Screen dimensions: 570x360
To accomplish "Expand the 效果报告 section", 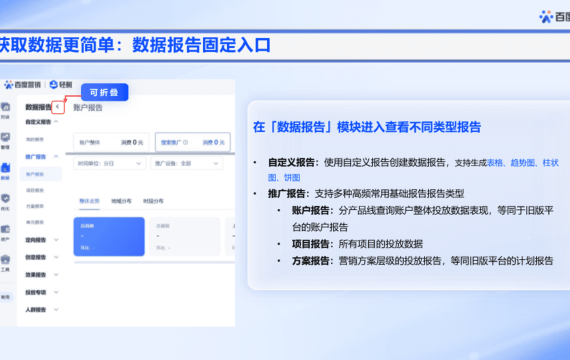I will click(56, 275).
